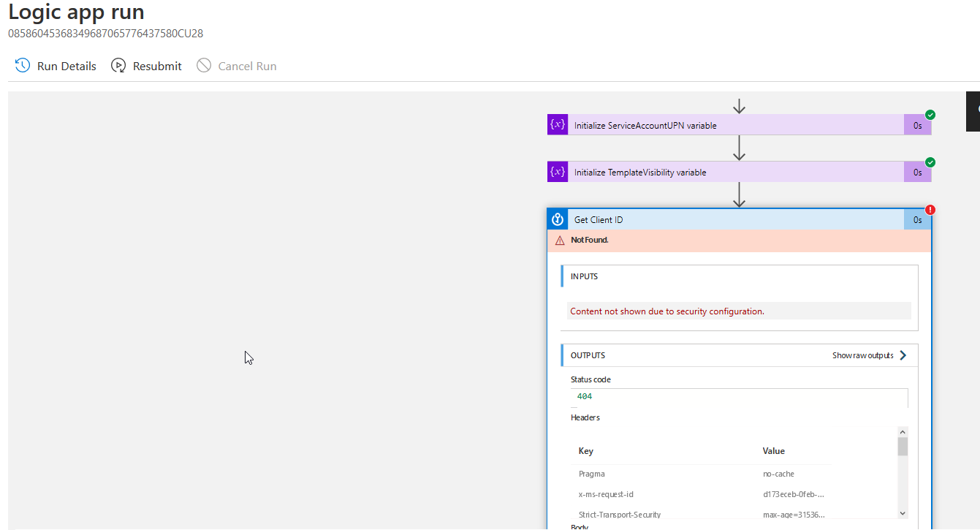Click the circular Resubmit play icon
980x530 pixels.
[x=118, y=65]
